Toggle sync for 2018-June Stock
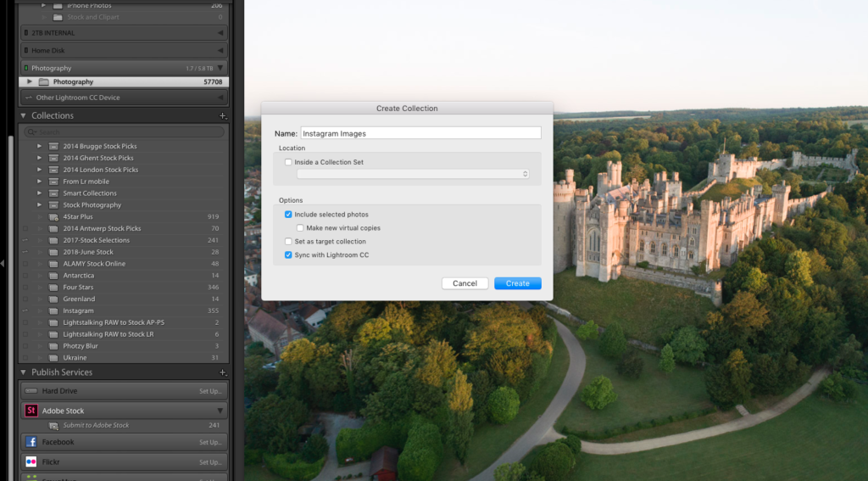The image size is (868, 481). pyautogui.click(x=25, y=252)
